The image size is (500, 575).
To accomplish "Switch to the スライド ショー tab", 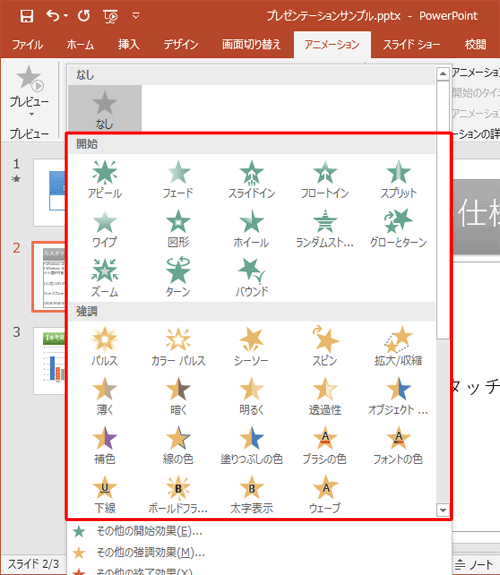I will click(x=411, y=45).
